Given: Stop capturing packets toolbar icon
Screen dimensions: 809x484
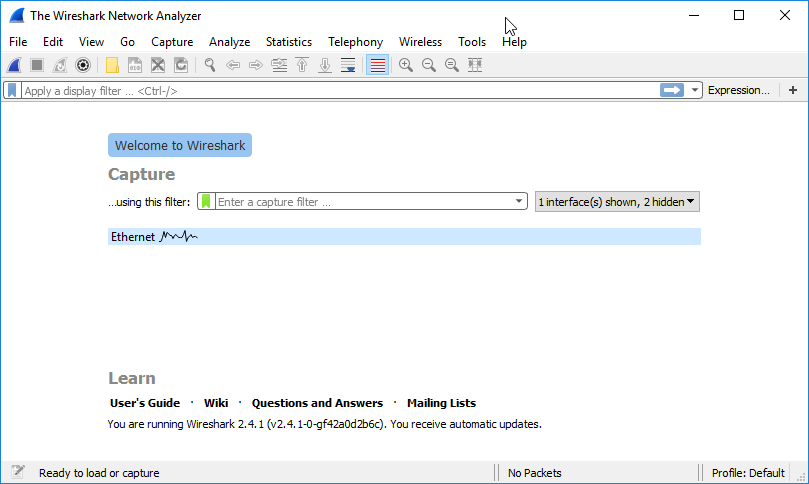Looking at the screenshot, I should point(37,65).
